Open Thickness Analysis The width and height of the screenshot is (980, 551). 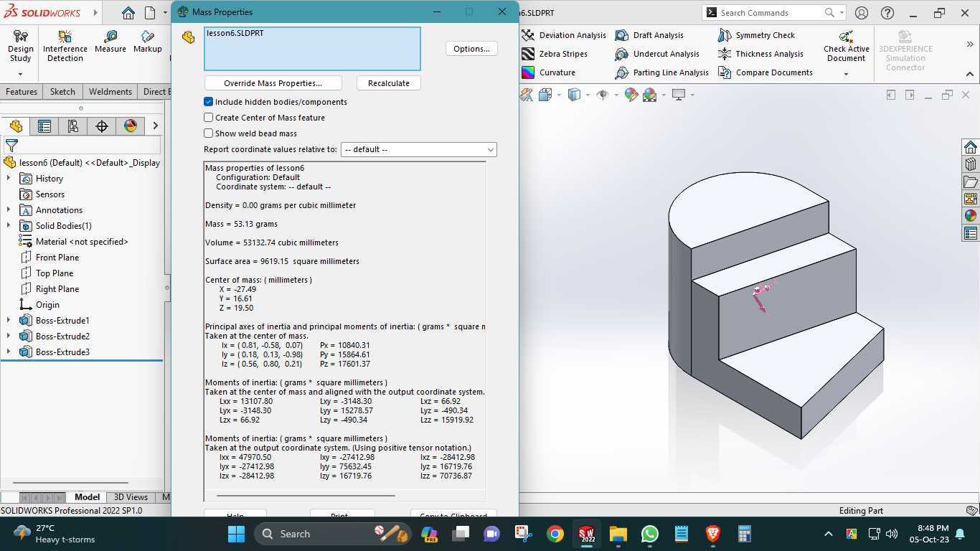click(x=760, y=54)
